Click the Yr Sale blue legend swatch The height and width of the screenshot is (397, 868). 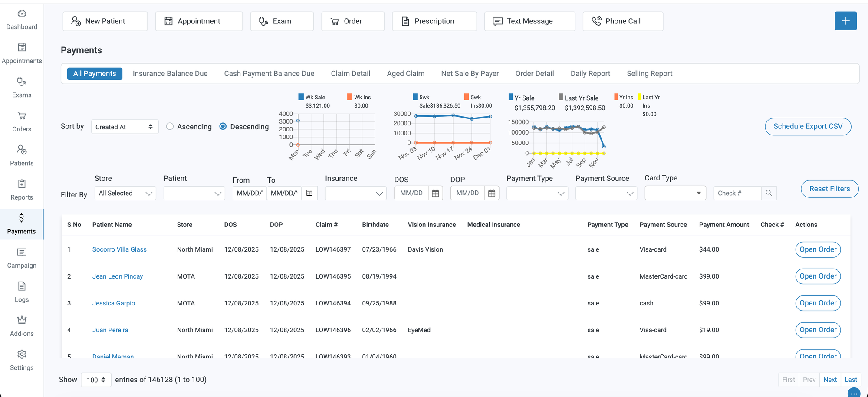[511, 97]
